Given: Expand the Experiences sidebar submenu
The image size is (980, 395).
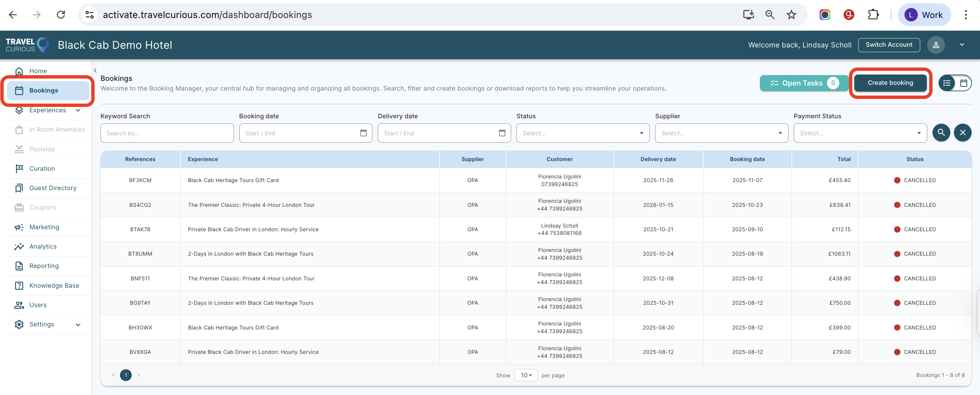Looking at the screenshot, I should [x=78, y=110].
